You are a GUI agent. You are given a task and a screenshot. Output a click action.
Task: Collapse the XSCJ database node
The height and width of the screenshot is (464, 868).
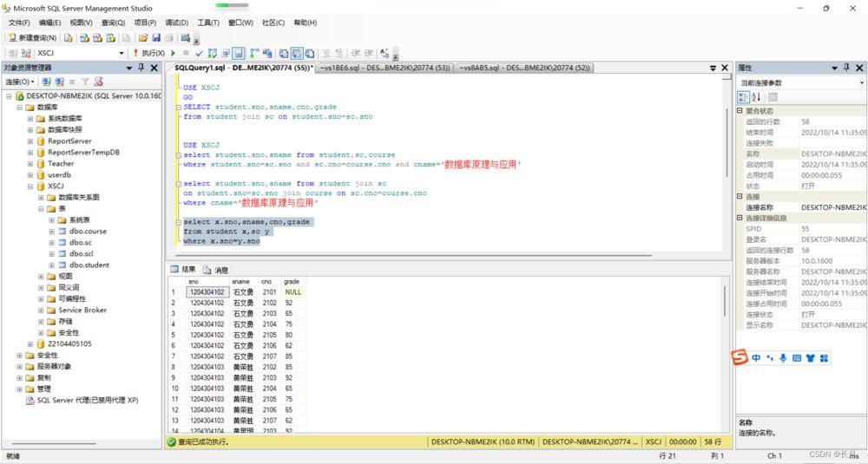coord(30,186)
